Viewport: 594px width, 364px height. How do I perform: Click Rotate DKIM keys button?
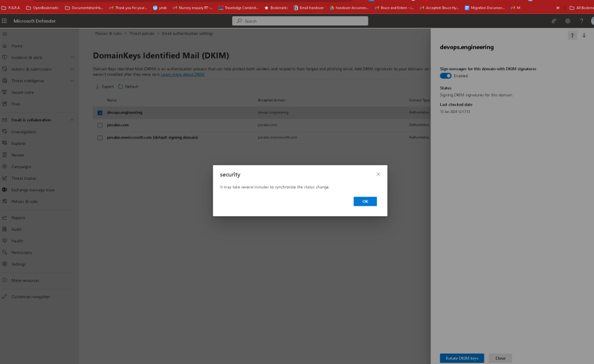pos(462,358)
